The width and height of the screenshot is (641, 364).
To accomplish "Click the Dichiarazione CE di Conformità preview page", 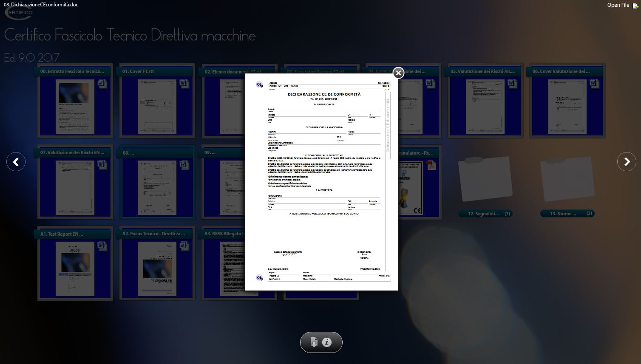I will [321, 183].
